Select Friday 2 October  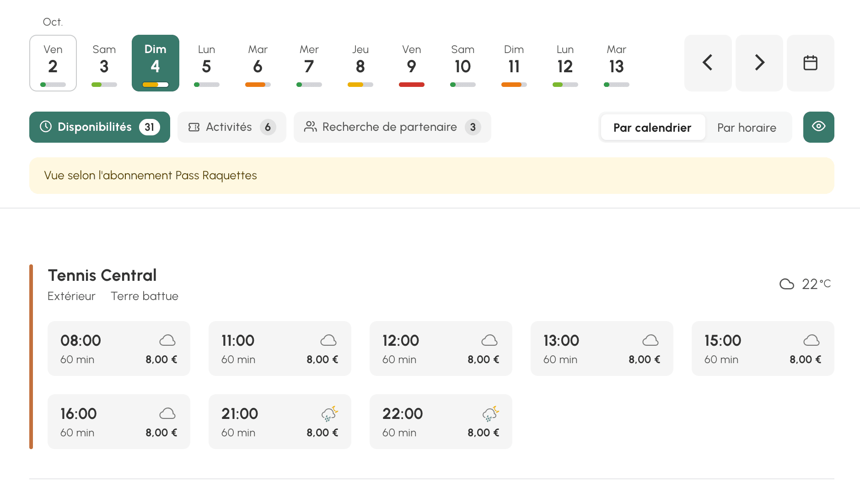click(53, 63)
